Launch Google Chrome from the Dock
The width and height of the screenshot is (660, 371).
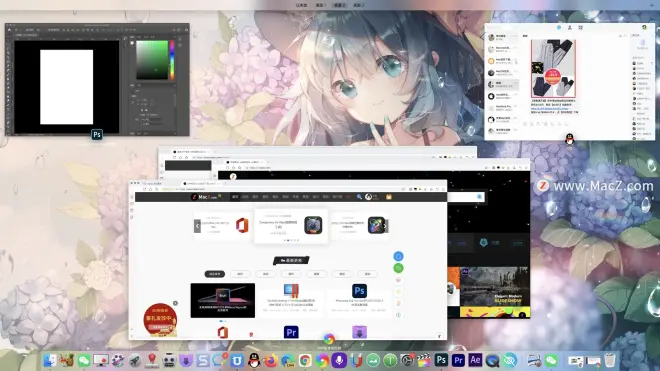(305, 360)
